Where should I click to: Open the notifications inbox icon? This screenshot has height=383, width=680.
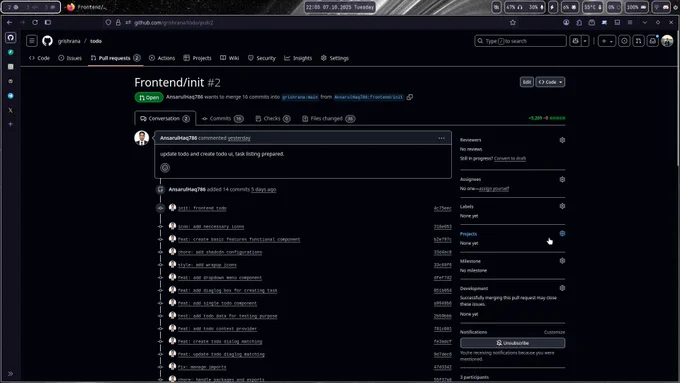[x=653, y=41]
